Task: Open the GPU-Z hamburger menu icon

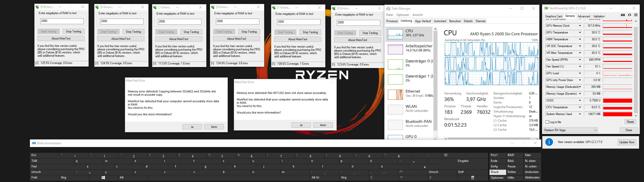Action: 636,15
